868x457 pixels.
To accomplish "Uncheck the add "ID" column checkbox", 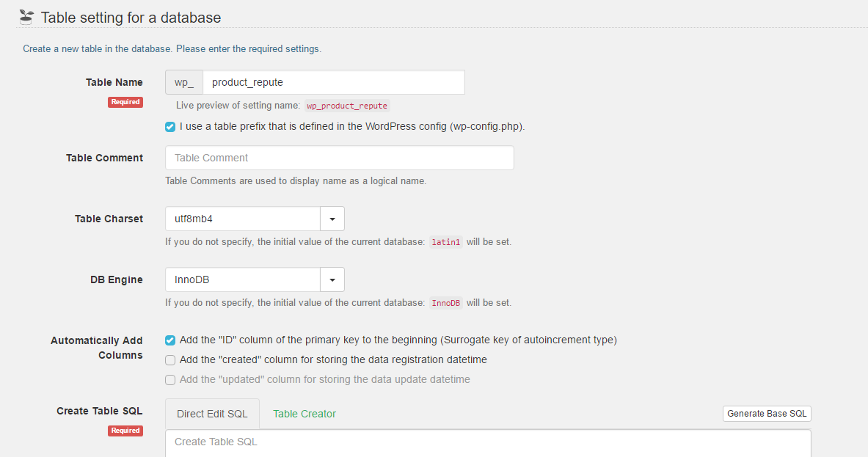I will [170, 340].
